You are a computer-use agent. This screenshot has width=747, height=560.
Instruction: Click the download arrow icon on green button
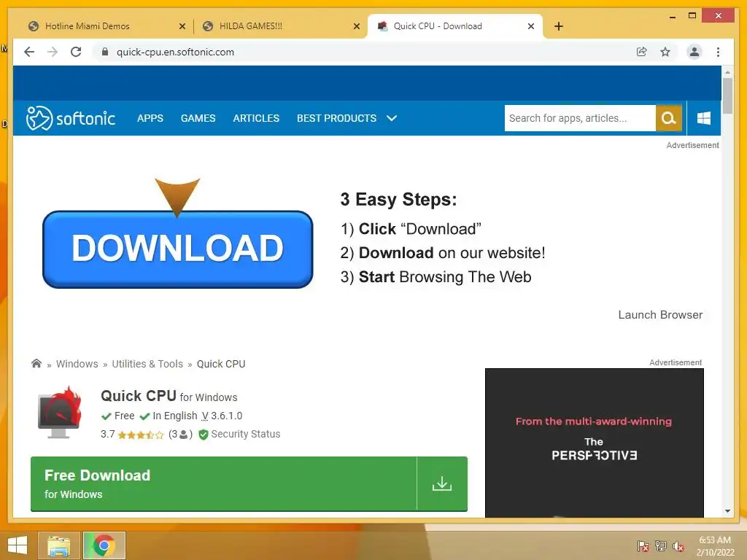[x=441, y=484]
